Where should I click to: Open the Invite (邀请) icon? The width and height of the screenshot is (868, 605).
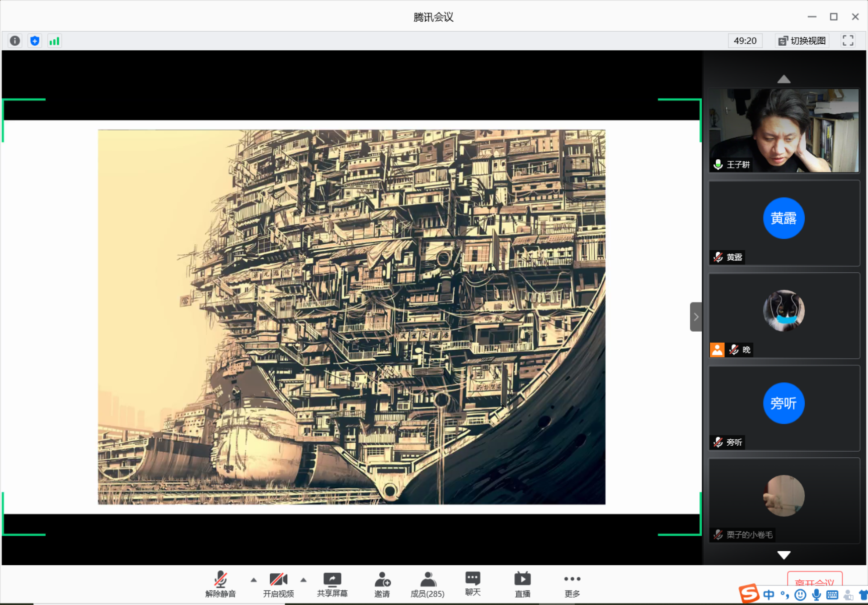click(x=382, y=585)
